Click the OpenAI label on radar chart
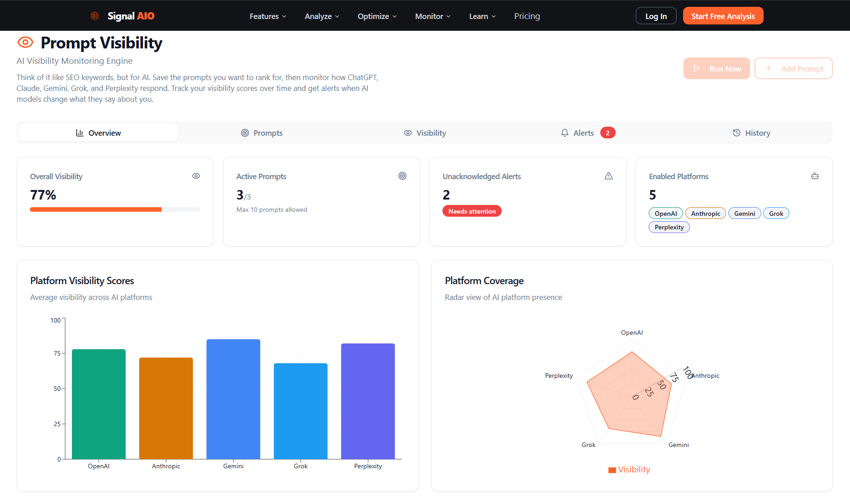 click(x=632, y=333)
